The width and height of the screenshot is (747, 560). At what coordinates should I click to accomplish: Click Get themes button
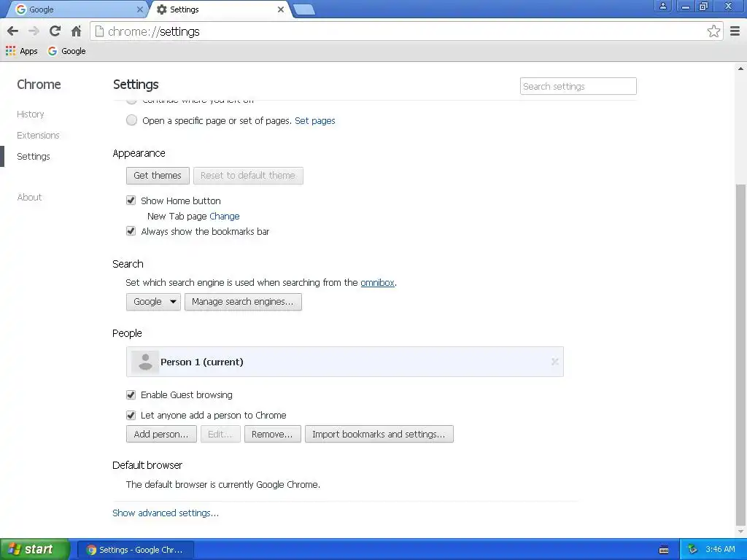tap(158, 176)
